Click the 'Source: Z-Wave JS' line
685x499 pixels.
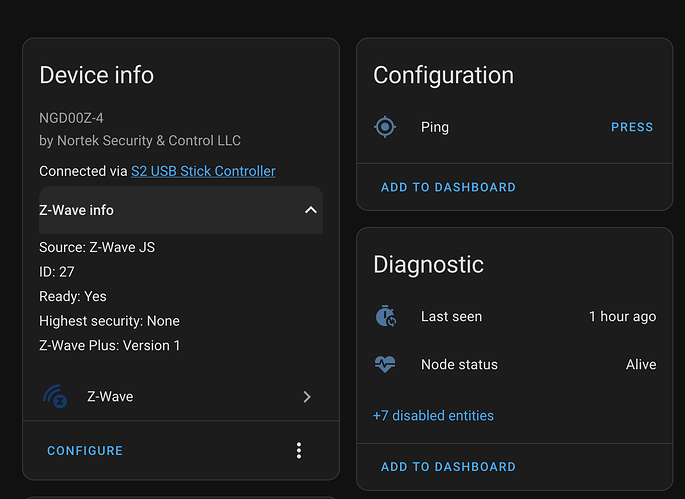tap(97, 247)
